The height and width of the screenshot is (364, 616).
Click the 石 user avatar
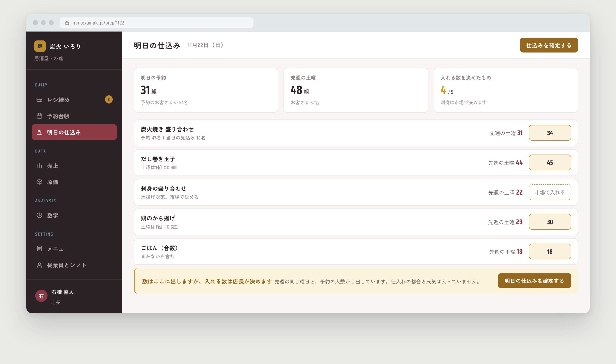[41, 296]
